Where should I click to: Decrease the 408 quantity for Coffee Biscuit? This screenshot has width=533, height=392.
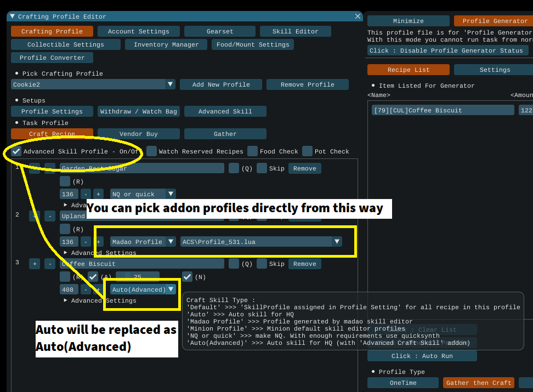click(86, 289)
